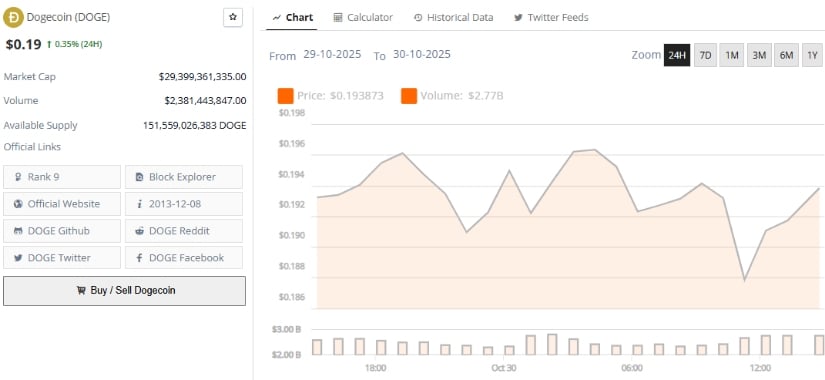Click the 0.35% (24H) change indicator
The image size is (825, 380).
coord(74,44)
